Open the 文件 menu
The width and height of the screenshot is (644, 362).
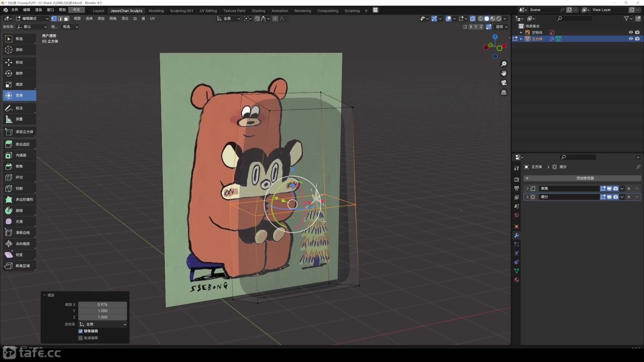(15, 10)
